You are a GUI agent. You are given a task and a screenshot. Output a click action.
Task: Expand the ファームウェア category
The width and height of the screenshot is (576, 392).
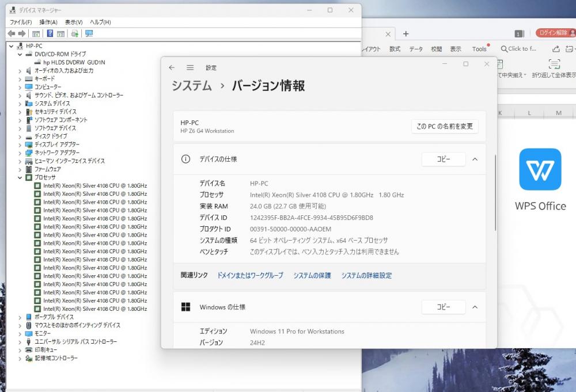(20, 169)
